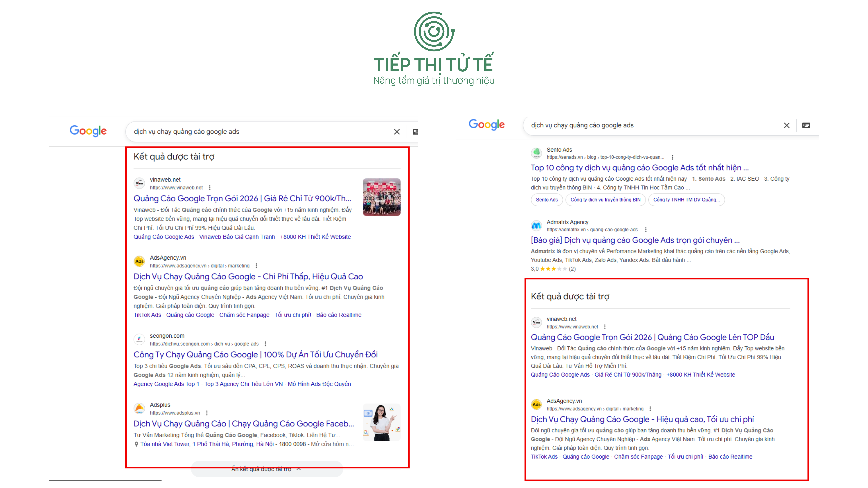Open Công Ty Chạy Quảng Cáo Google link
Viewport: 868px width, 488px height.
[x=255, y=355]
